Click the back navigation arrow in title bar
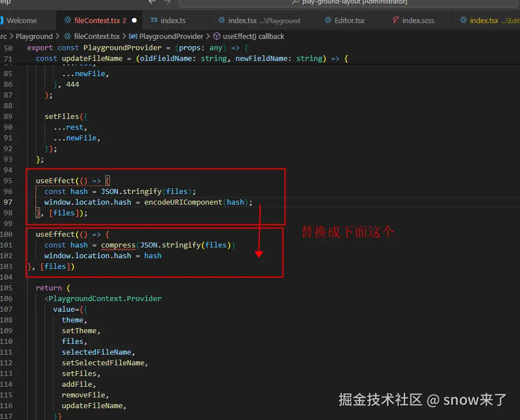The image size is (520, 420). tap(152, 2)
